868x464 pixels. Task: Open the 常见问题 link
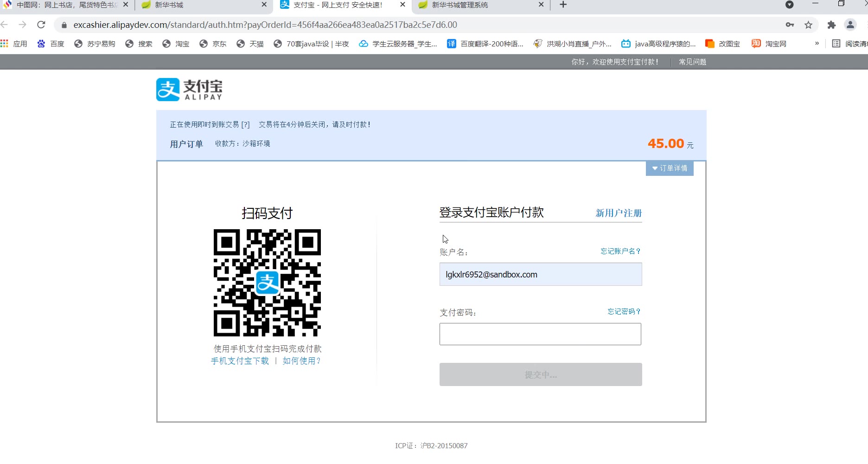coord(692,62)
